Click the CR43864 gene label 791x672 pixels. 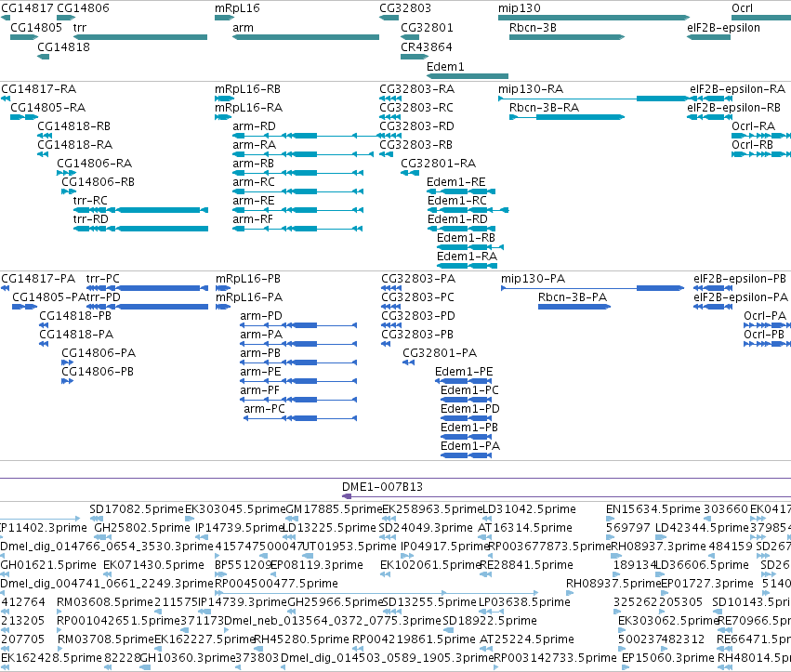click(427, 46)
